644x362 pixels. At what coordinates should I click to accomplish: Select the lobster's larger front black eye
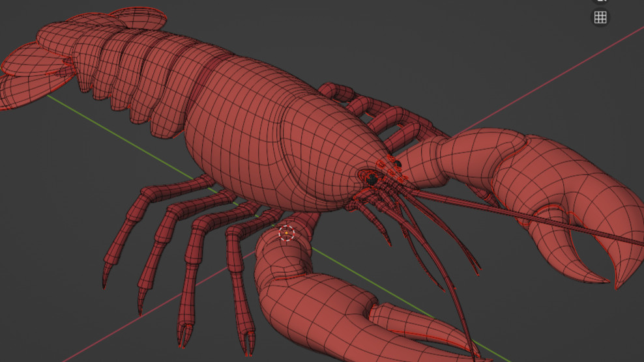click(x=372, y=178)
